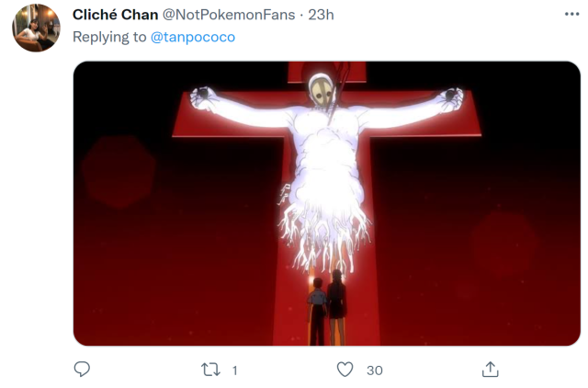Viewport: 588px width, 388px height.
Task: Like the tweet with the heart icon
Action: (x=345, y=369)
